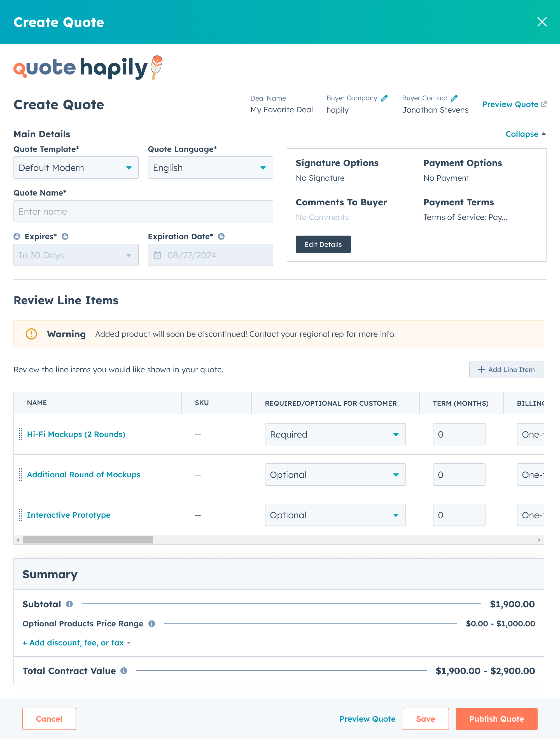Click the warning icon in the banner
560x739 pixels.
coord(31,334)
